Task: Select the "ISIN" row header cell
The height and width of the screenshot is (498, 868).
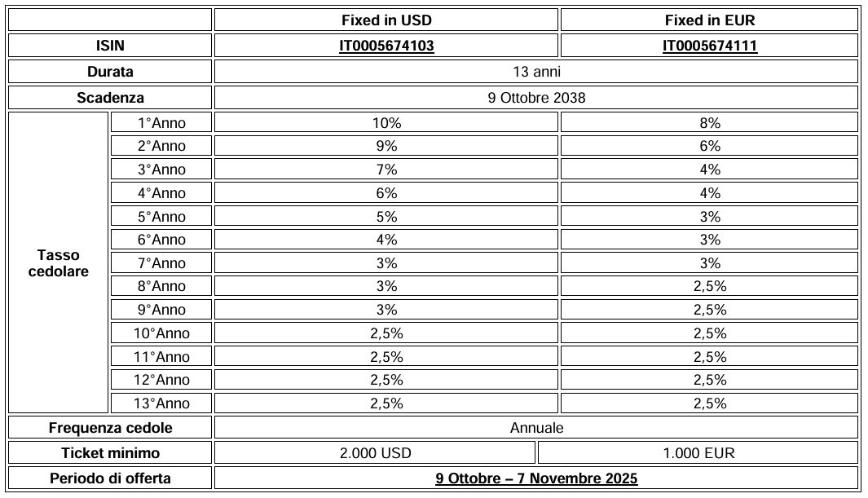Action: (110, 46)
